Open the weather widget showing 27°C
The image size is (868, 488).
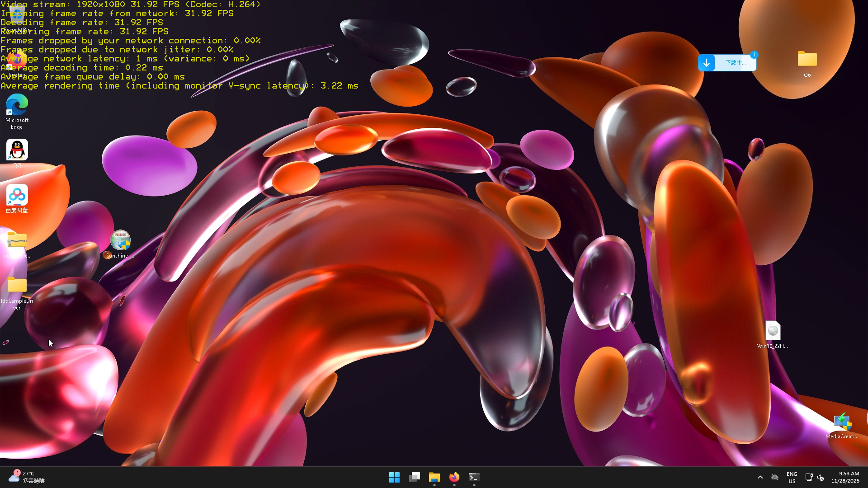[26, 477]
